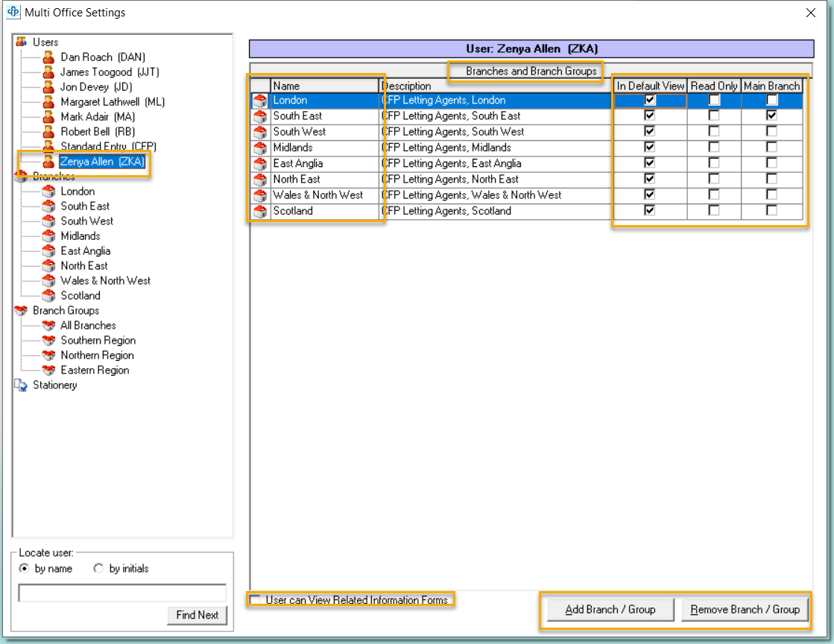Uncheck Main Branch for South East
This screenshot has height=644, width=834.
tap(771, 116)
